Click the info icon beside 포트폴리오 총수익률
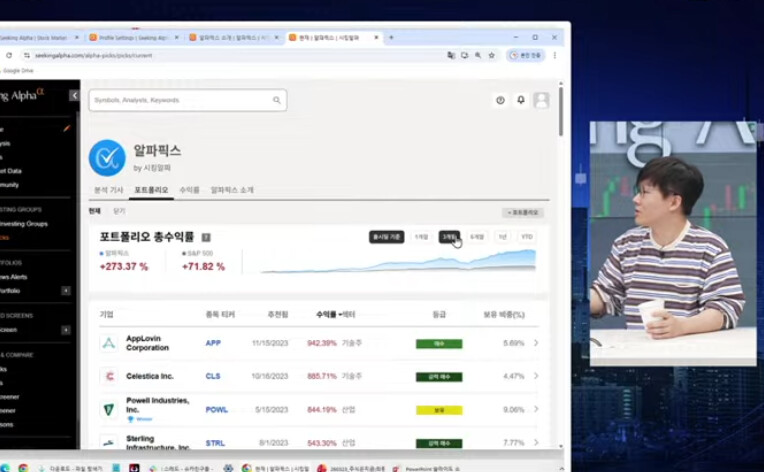The width and height of the screenshot is (764, 472). 206,237
